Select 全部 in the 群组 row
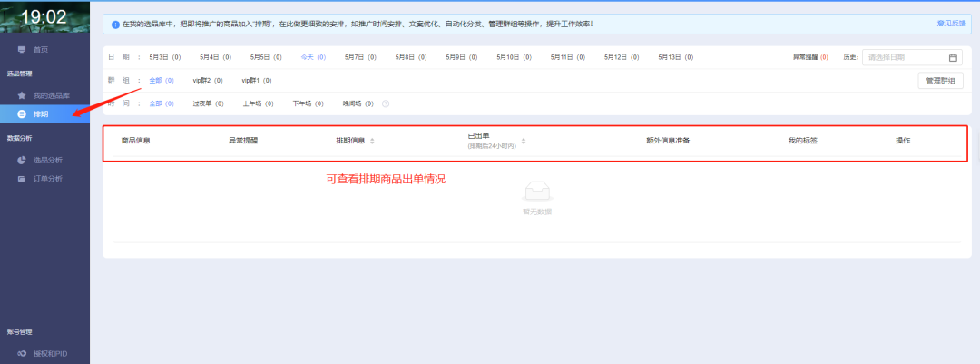980x364 pixels. 162,80
